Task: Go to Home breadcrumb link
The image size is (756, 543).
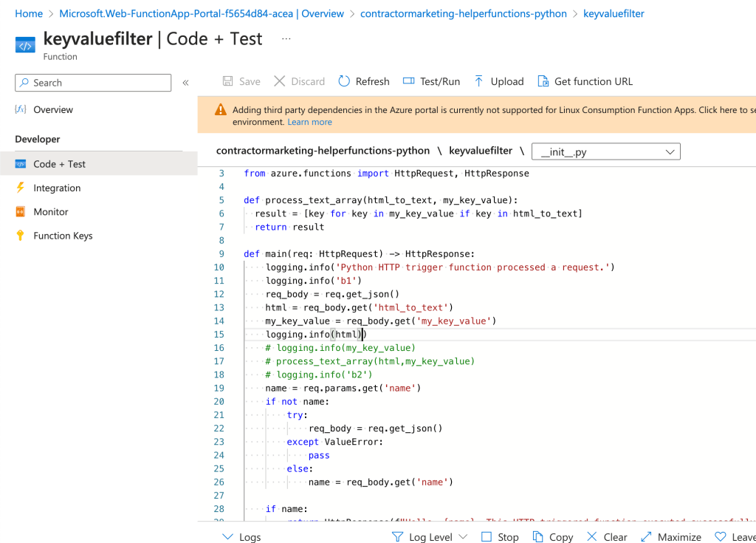Action: point(29,13)
